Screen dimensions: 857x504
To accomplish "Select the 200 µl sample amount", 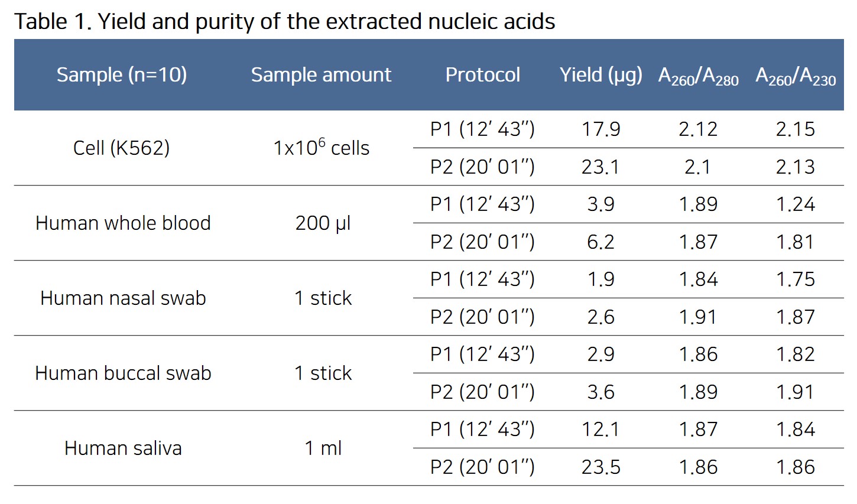I will click(x=323, y=223).
